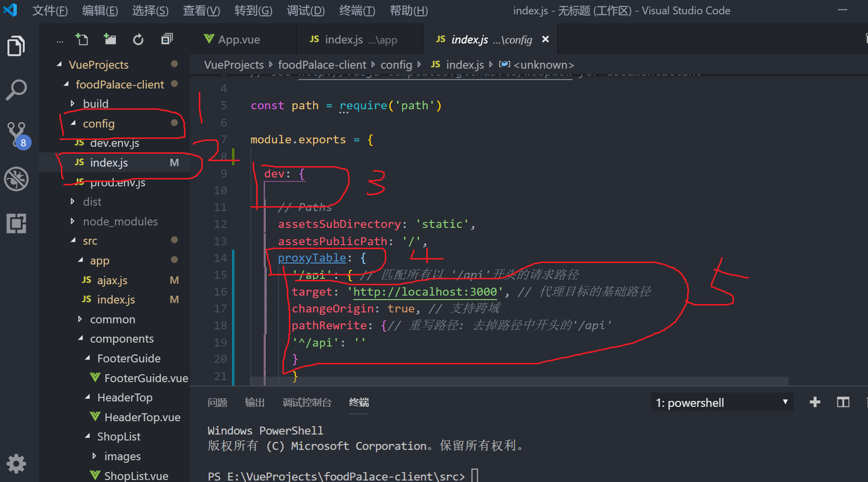
Task: Open the Search view in activity bar
Action: 16,90
